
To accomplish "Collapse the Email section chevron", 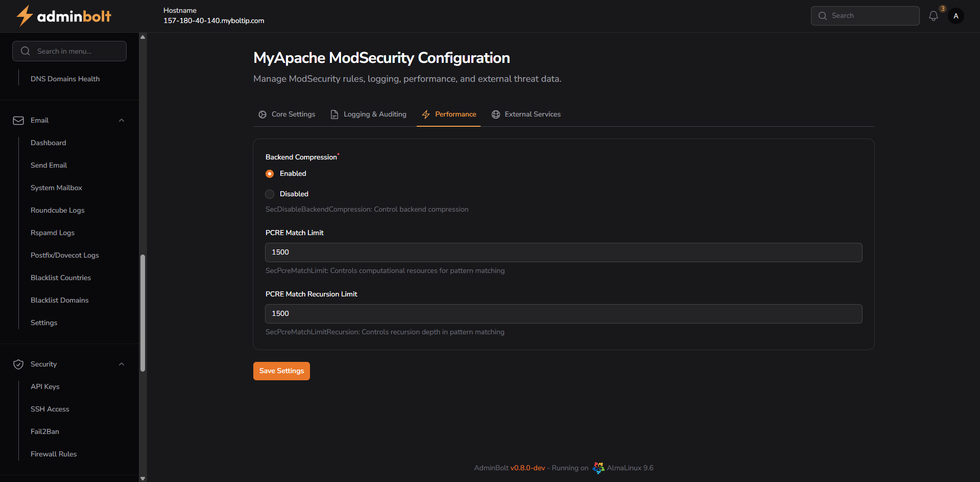I will pos(122,121).
